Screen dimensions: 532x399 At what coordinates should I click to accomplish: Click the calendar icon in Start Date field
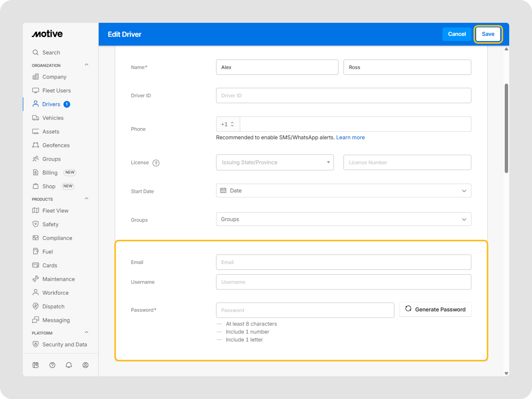pyautogui.click(x=223, y=191)
